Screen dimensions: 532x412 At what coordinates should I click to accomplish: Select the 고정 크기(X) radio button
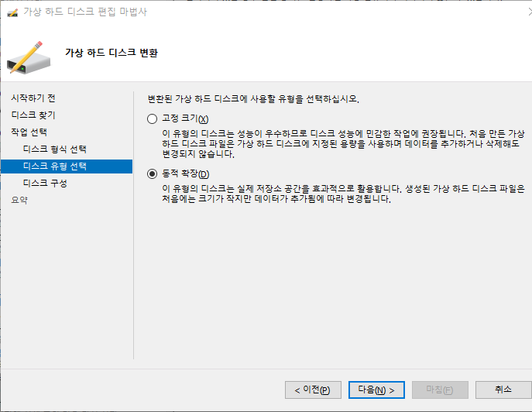152,118
